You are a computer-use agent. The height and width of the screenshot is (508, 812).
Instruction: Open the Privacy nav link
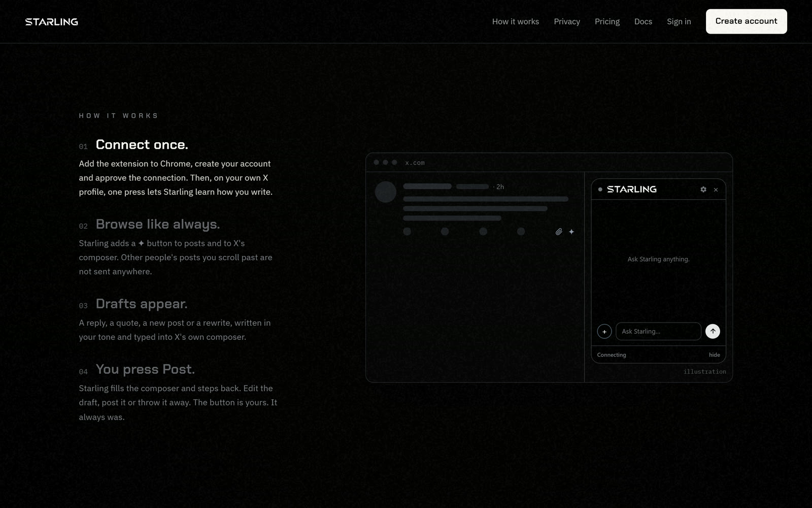567,21
